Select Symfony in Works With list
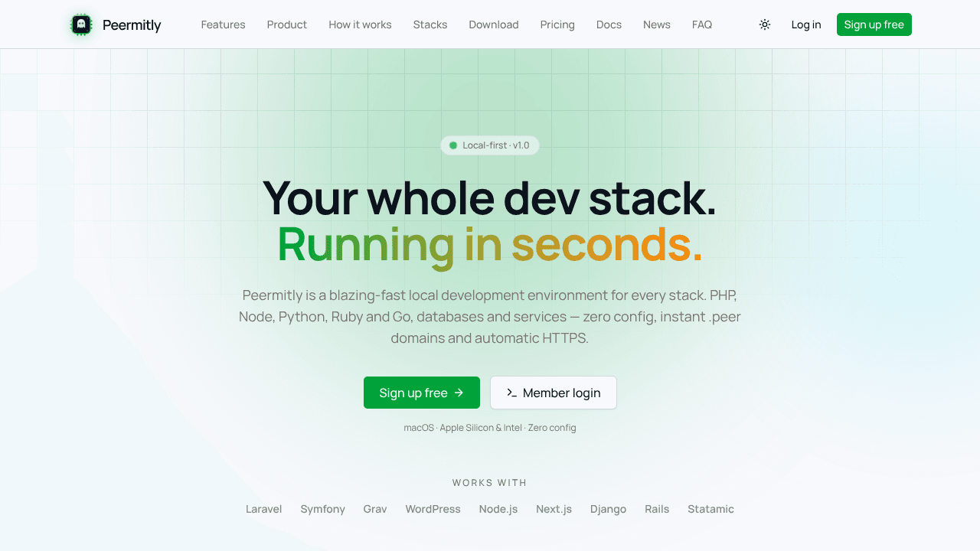Image resolution: width=980 pixels, height=551 pixels. coord(323,509)
